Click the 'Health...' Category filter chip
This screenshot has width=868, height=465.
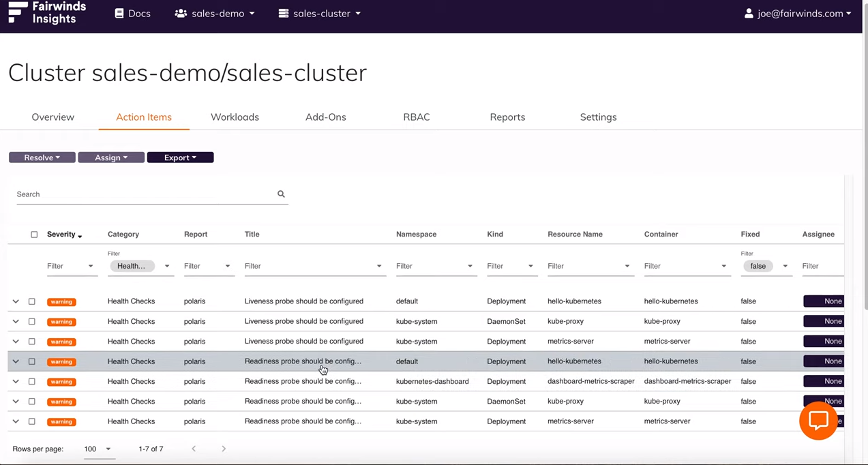coord(132,267)
